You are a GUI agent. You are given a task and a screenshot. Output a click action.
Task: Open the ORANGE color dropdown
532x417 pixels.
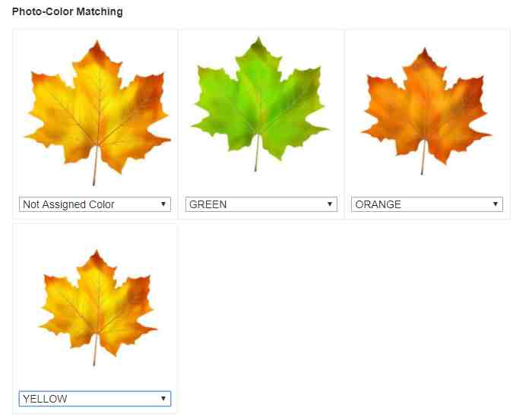point(427,204)
